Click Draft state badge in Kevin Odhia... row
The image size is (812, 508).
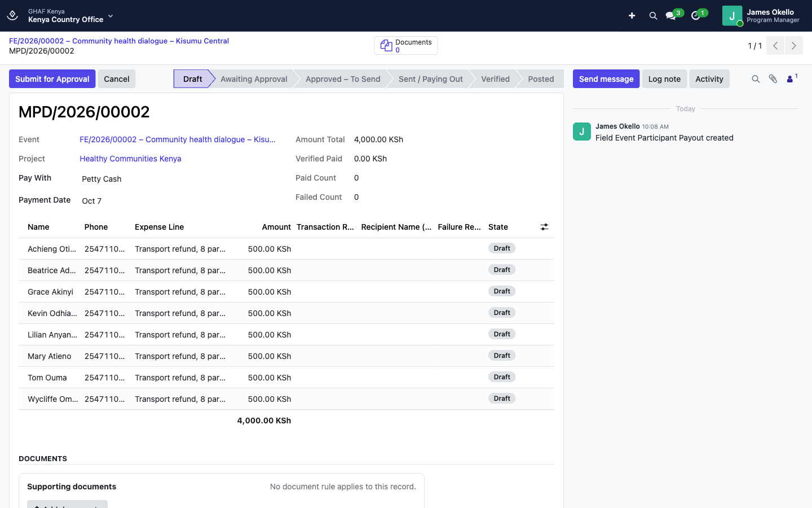click(x=502, y=313)
